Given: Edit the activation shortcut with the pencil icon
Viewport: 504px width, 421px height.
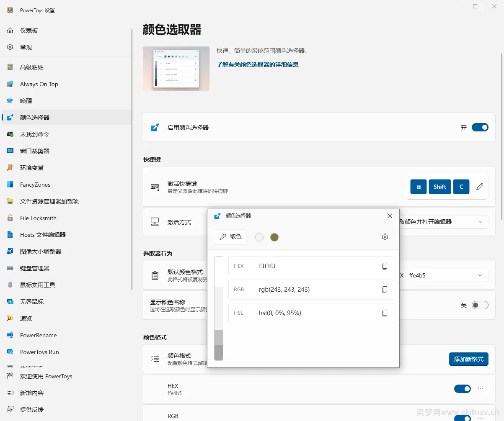Looking at the screenshot, I should click(480, 187).
